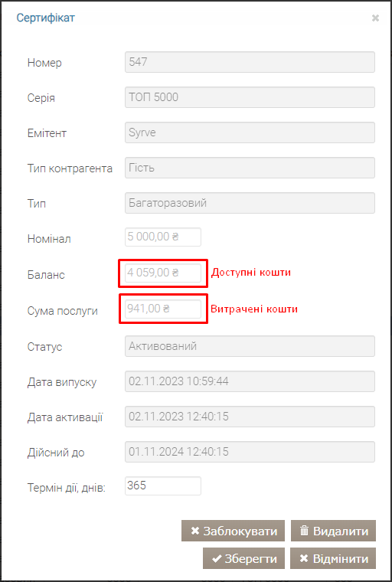Click the Номінал field with 5 000,00

[x=163, y=237]
